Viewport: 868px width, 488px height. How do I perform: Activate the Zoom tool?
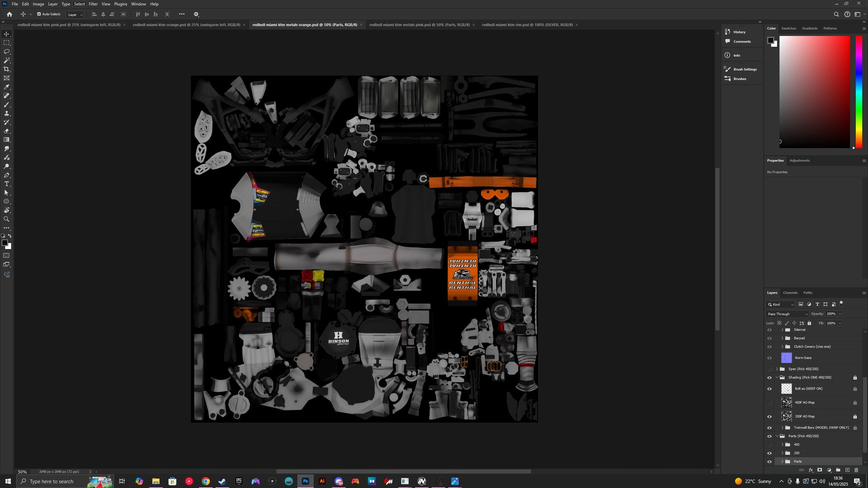click(x=7, y=219)
